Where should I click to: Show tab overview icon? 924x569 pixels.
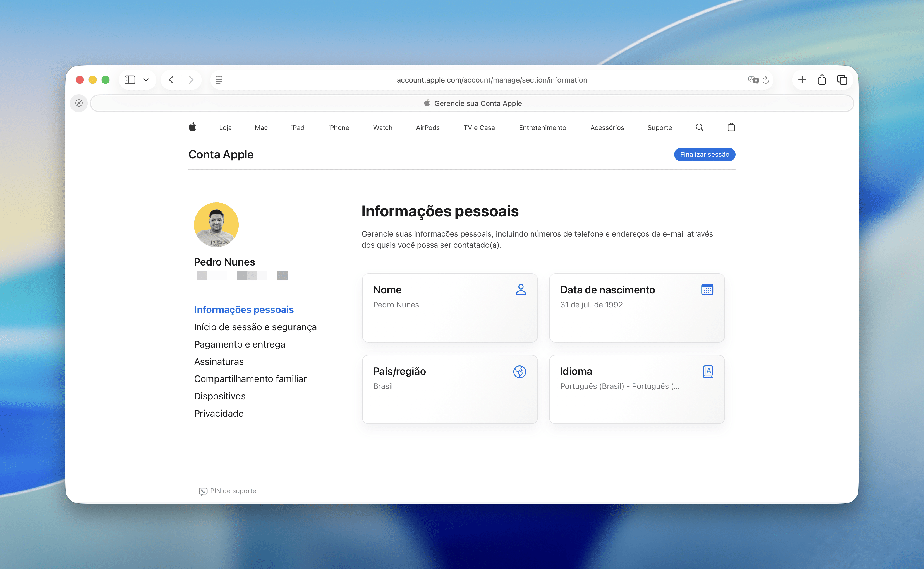[x=842, y=80]
